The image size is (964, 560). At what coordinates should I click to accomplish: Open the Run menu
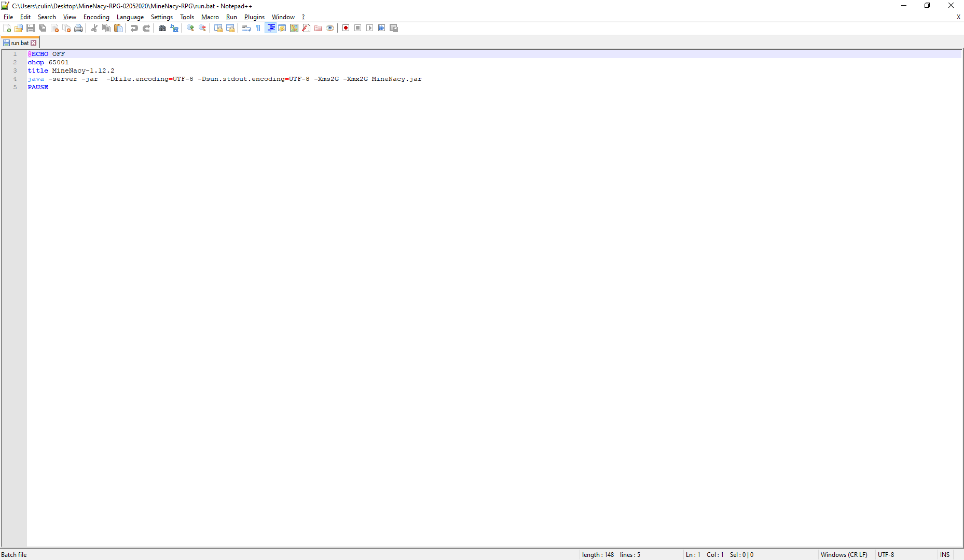click(231, 17)
